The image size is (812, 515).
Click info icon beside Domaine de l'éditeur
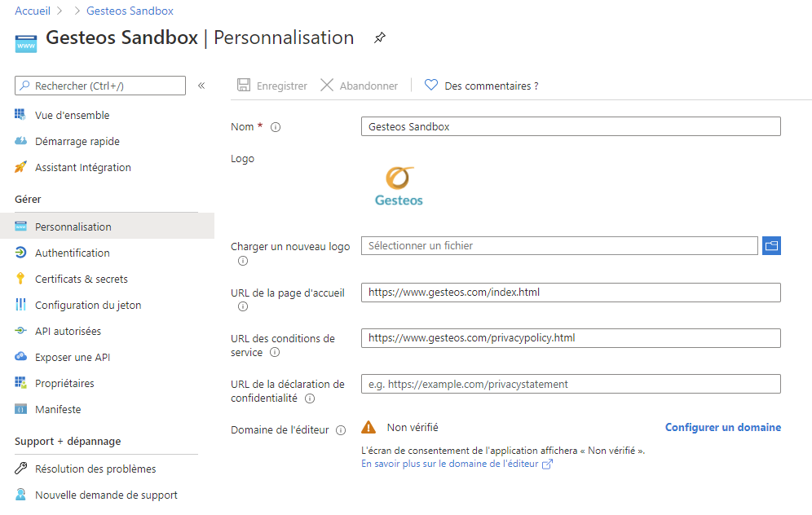(x=341, y=430)
